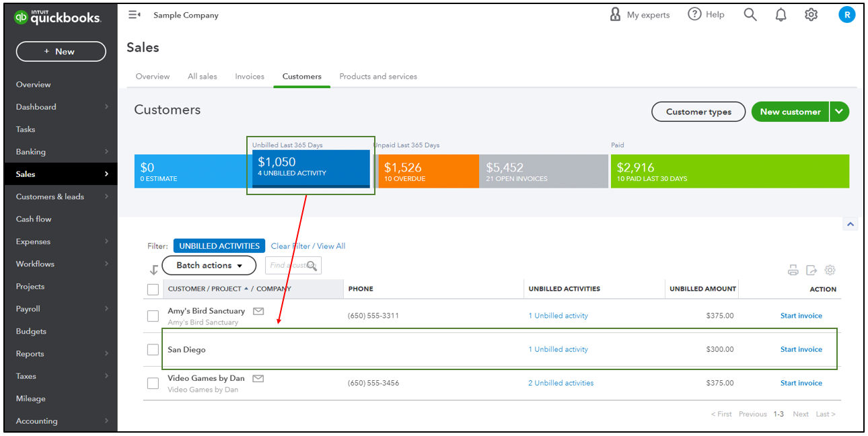The image size is (868, 436).
Task: Switch to Products and services tab
Action: pos(378,76)
